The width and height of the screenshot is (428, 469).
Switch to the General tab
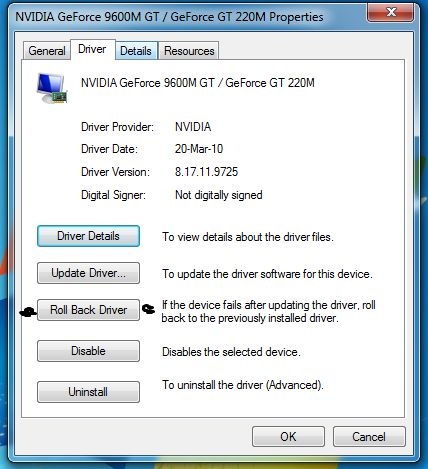(47, 51)
